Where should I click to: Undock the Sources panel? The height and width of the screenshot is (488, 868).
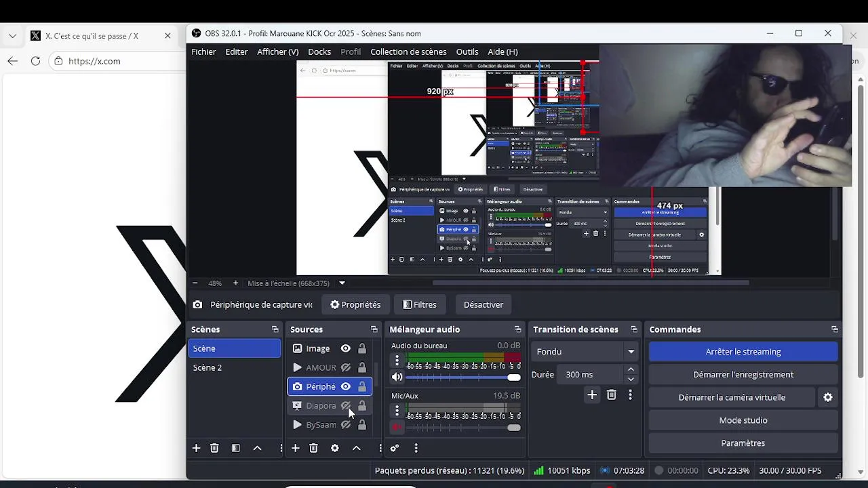374,329
